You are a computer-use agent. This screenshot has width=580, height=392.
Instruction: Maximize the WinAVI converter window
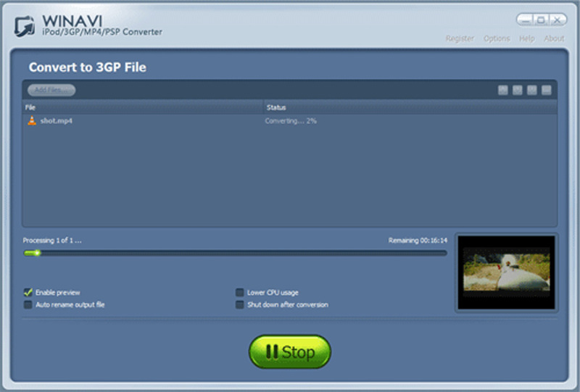pos(541,20)
